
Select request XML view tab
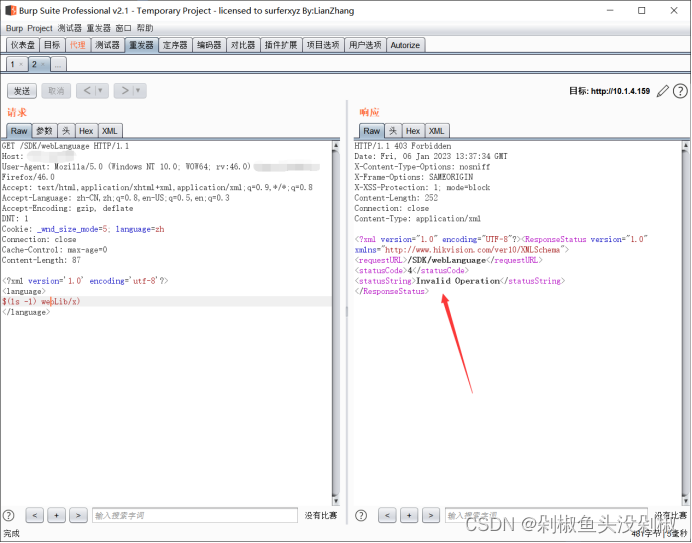coord(110,131)
